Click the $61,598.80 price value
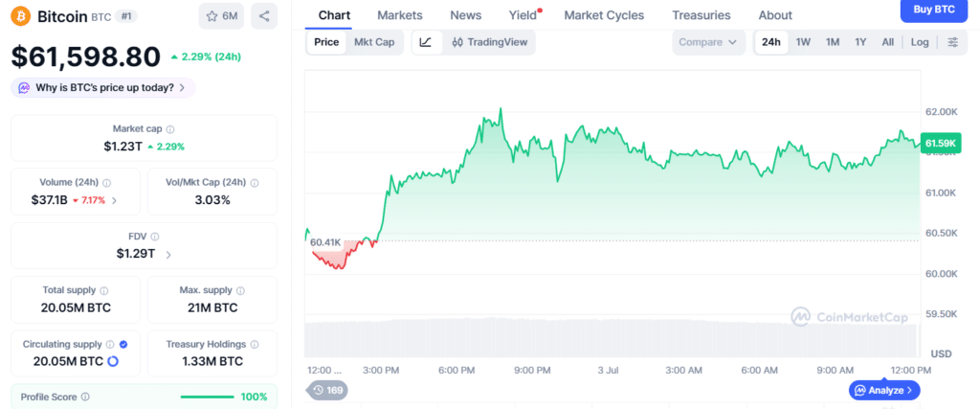The height and width of the screenshot is (409, 980). pyautogui.click(x=85, y=57)
